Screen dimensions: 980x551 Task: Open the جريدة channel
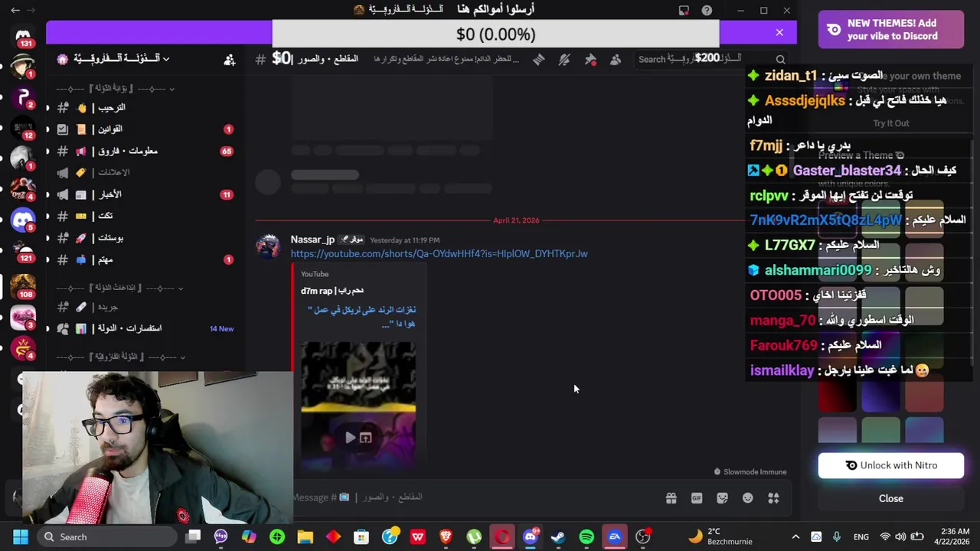click(x=145, y=307)
